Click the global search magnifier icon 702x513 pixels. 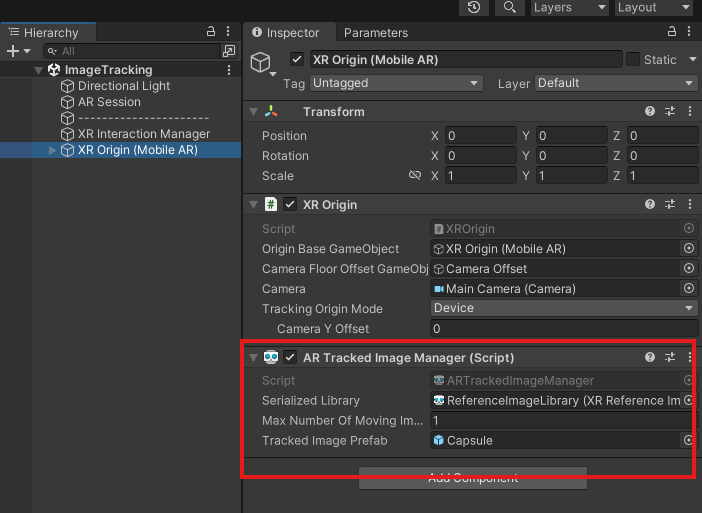[509, 7]
